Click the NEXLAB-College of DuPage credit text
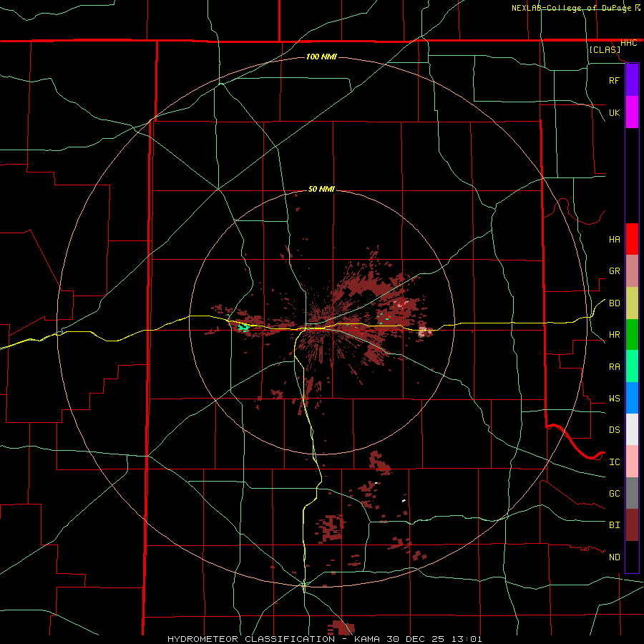 tap(571, 8)
